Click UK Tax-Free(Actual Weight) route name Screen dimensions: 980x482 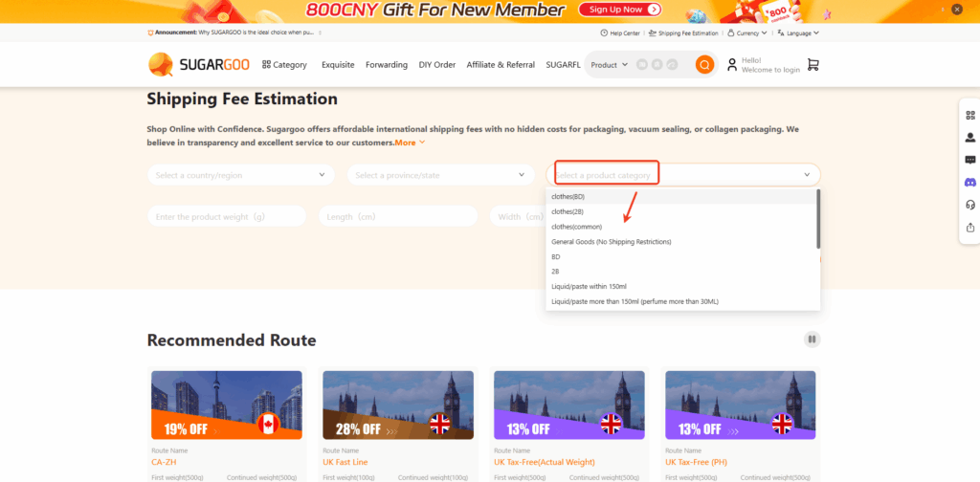click(x=545, y=462)
